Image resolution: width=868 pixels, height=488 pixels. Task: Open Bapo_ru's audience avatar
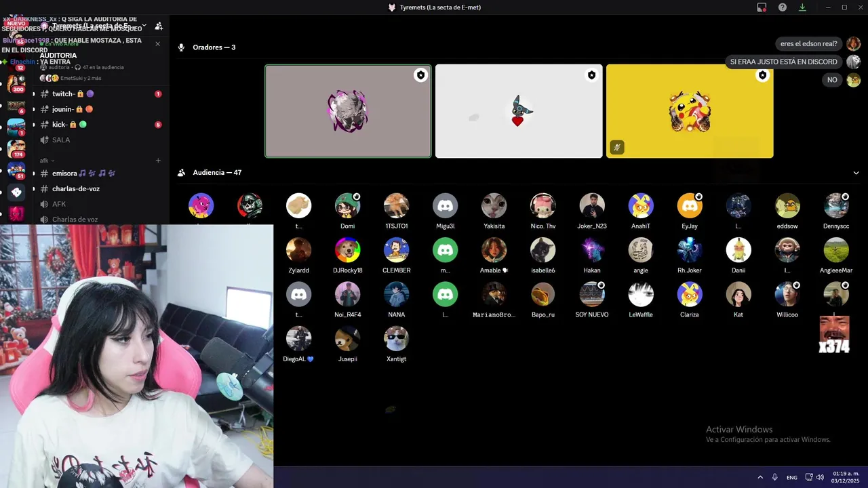(x=542, y=295)
